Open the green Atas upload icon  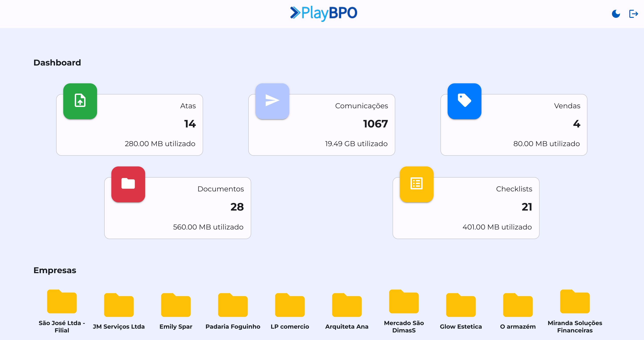click(80, 101)
